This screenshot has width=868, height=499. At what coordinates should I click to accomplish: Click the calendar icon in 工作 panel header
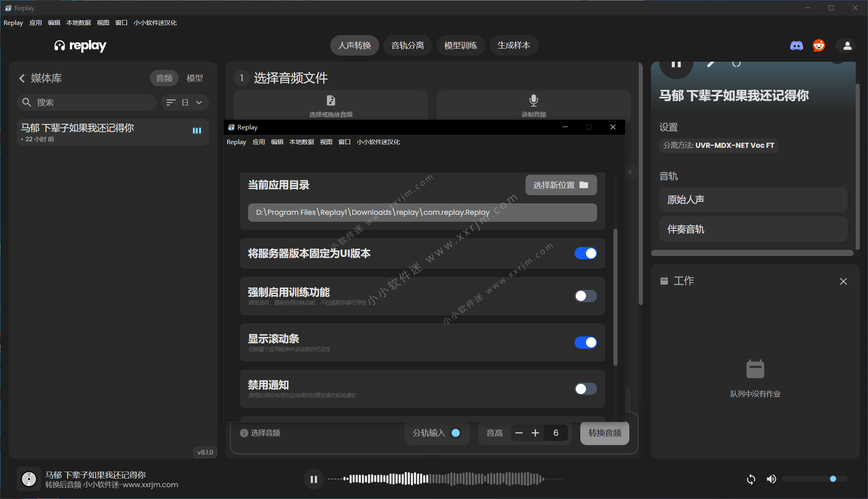coord(664,281)
